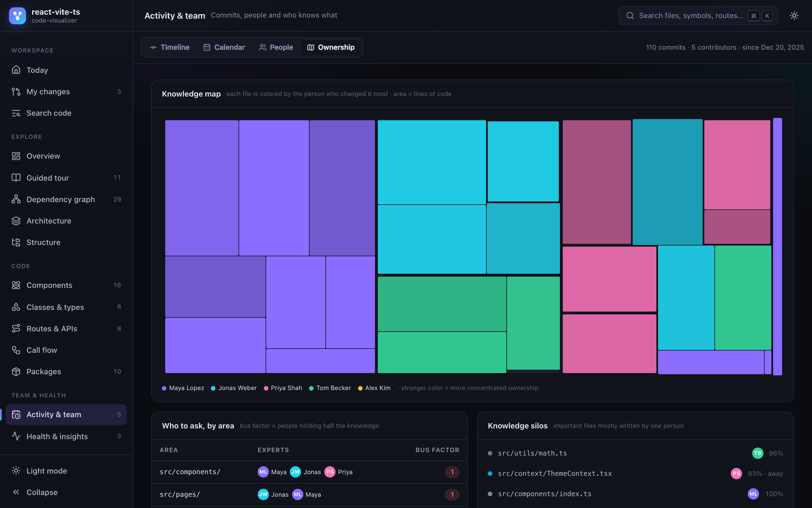Click bus factor badge for src/components/
This screenshot has height=508, width=812.
click(x=452, y=472)
